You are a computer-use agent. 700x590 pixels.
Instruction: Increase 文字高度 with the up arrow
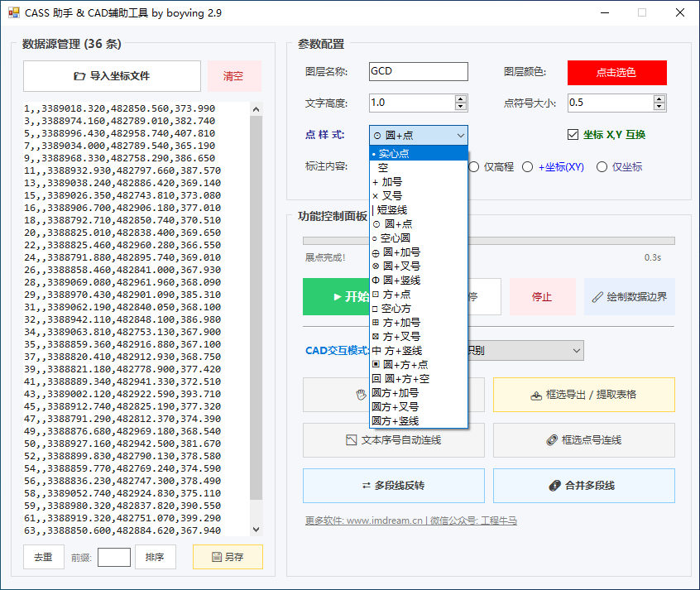click(461, 98)
